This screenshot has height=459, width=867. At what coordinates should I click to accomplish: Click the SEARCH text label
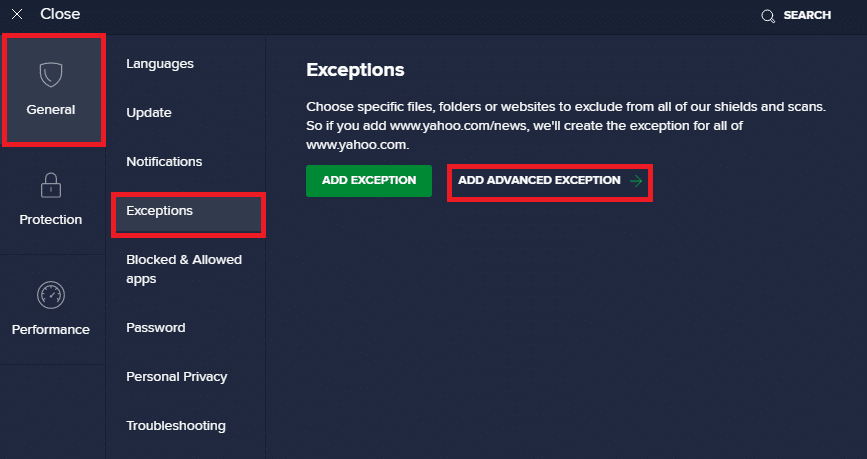point(807,16)
